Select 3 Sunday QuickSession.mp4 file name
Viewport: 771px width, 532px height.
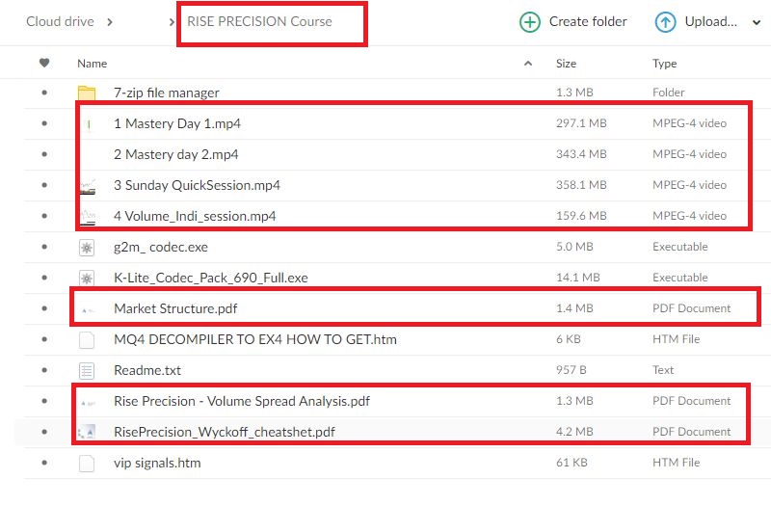click(x=197, y=185)
